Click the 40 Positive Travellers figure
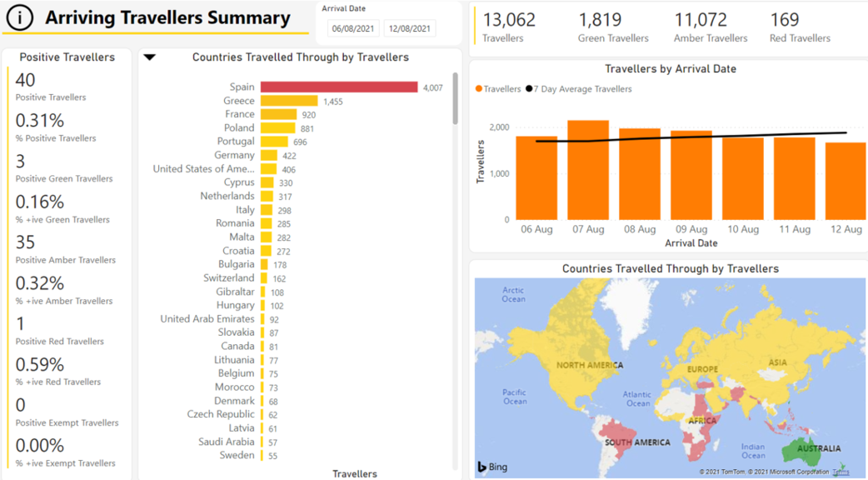The image size is (868, 480). click(26, 80)
